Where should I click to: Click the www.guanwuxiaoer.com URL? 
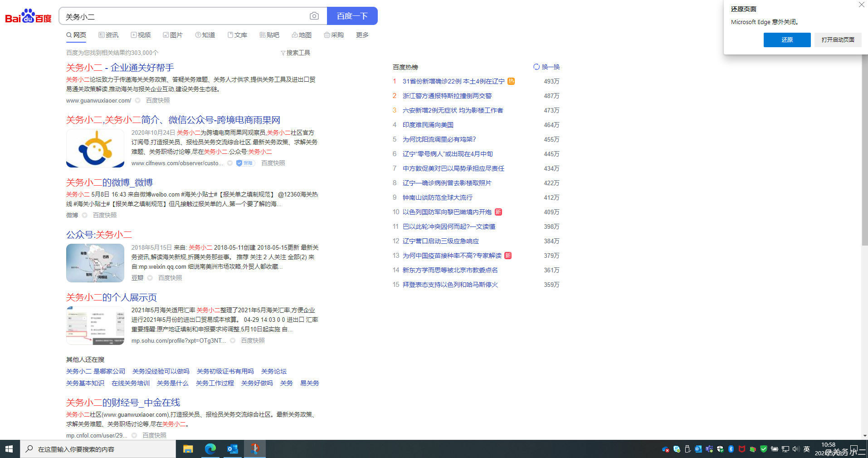[x=98, y=100]
